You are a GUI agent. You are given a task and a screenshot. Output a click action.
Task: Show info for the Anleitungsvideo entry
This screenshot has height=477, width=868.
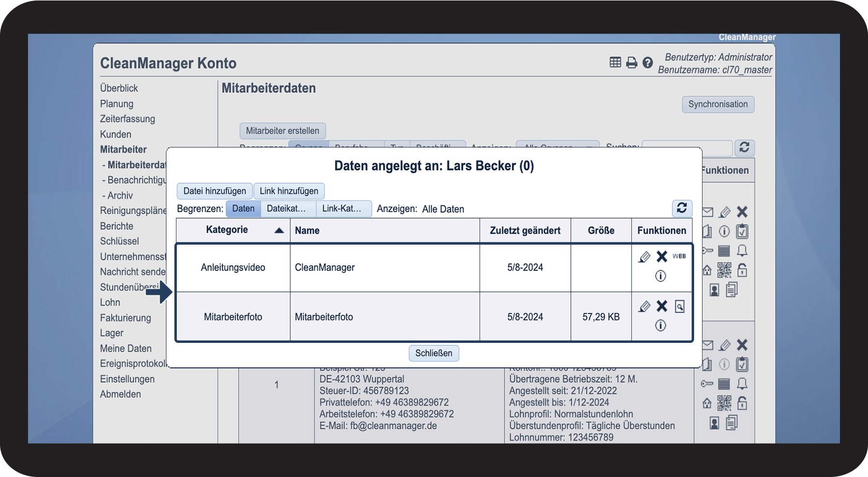click(x=660, y=276)
